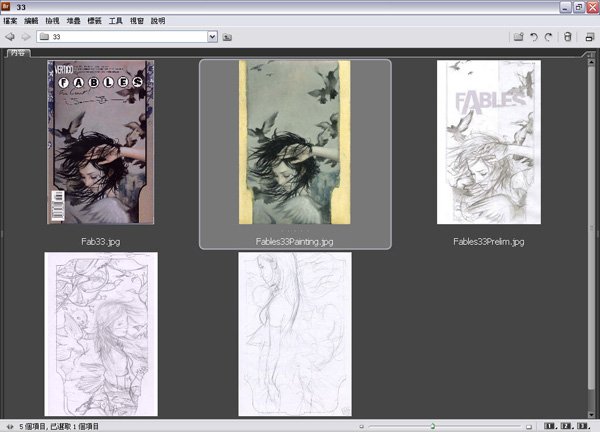
Task: Click the thumbnail size slider handle
Action: tap(432, 425)
